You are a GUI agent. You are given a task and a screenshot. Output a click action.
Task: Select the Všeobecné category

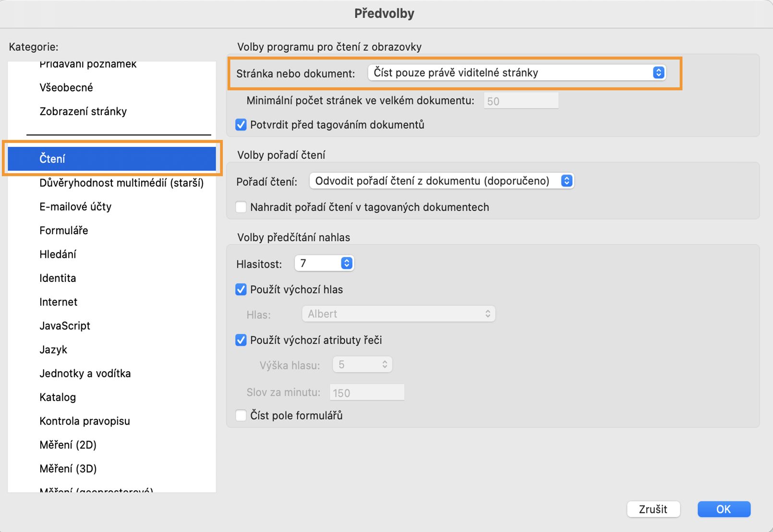[x=66, y=88]
